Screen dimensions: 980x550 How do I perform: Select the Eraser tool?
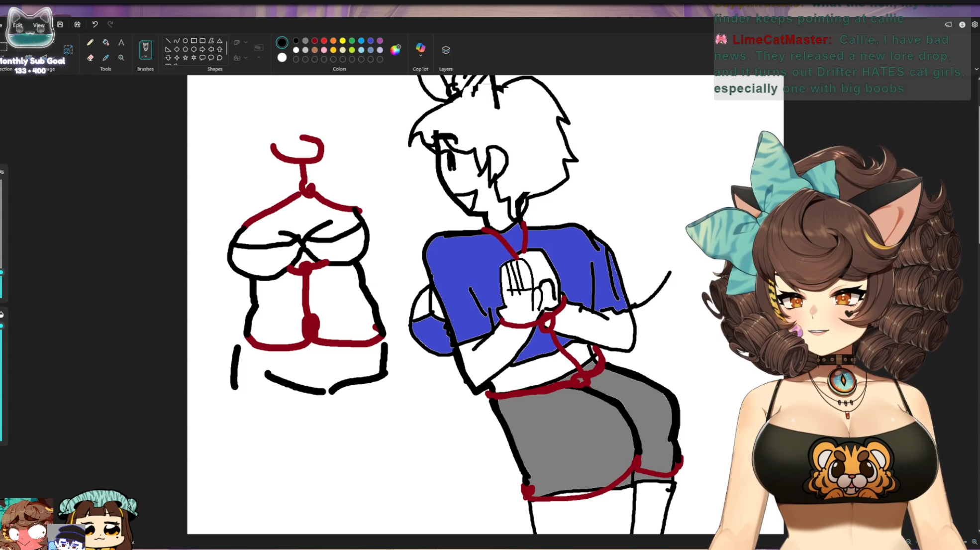[x=90, y=58]
